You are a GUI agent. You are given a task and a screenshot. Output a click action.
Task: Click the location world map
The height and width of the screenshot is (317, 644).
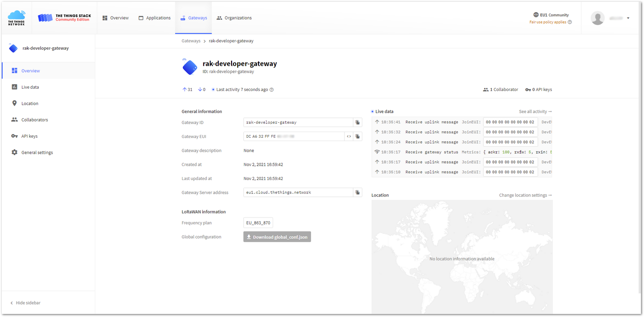(x=462, y=257)
